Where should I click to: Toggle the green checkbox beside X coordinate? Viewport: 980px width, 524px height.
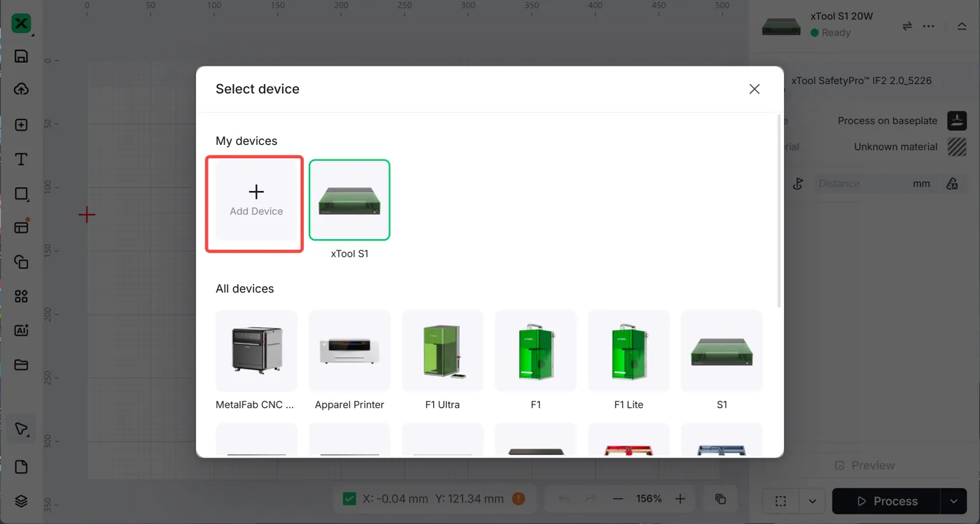click(x=349, y=499)
